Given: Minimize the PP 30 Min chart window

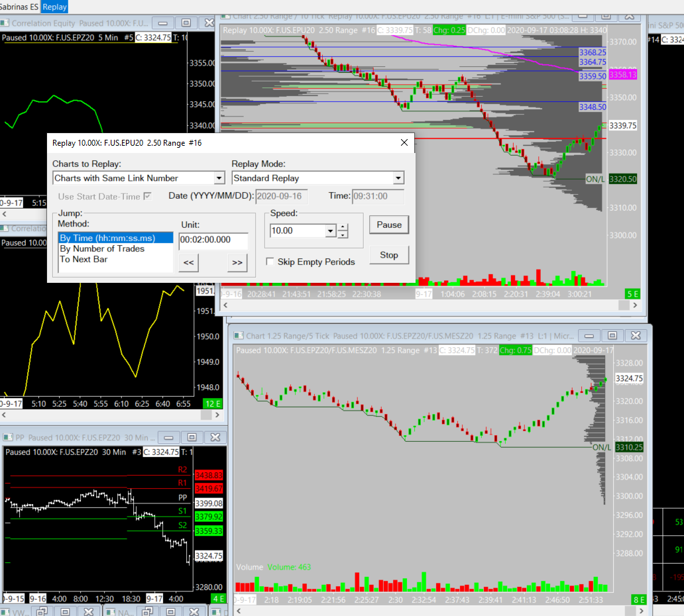Looking at the screenshot, I should [x=169, y=437].
